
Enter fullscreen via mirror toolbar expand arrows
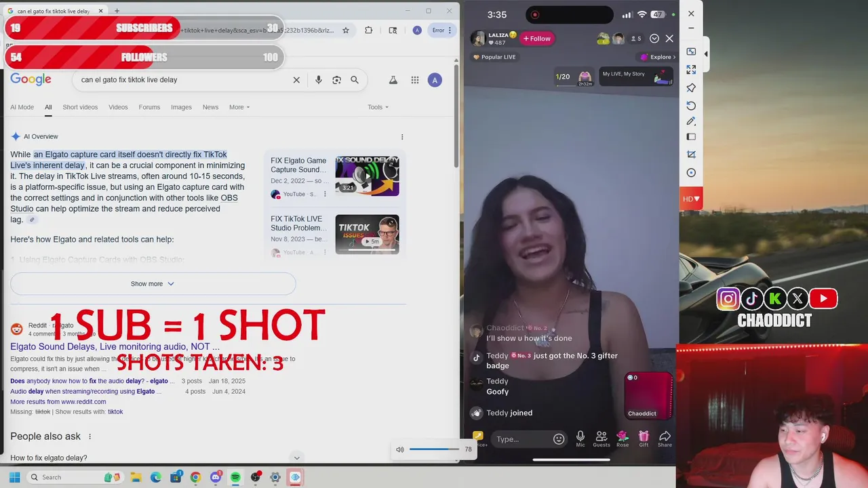pos(691,70)
